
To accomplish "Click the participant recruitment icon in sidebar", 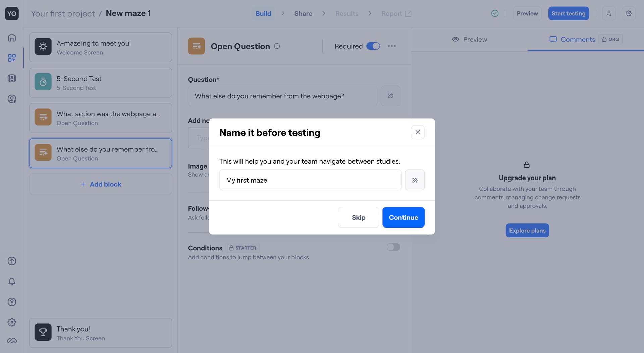I will [12, 99].
